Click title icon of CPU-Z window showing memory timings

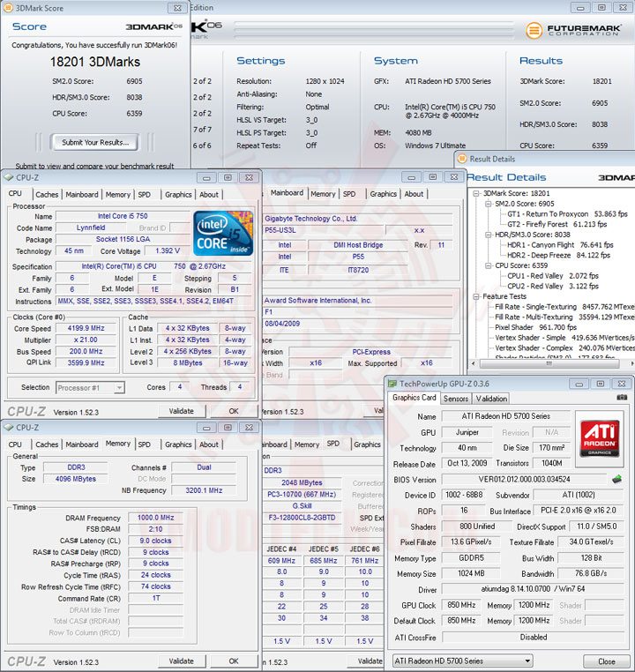[8, 428]
